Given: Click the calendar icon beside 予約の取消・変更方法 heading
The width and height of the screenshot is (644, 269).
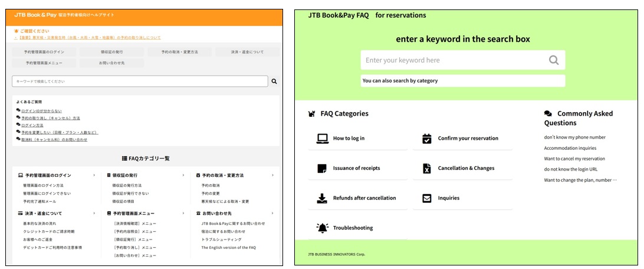Looking at the screenshot, I should [x=198, y=175].
